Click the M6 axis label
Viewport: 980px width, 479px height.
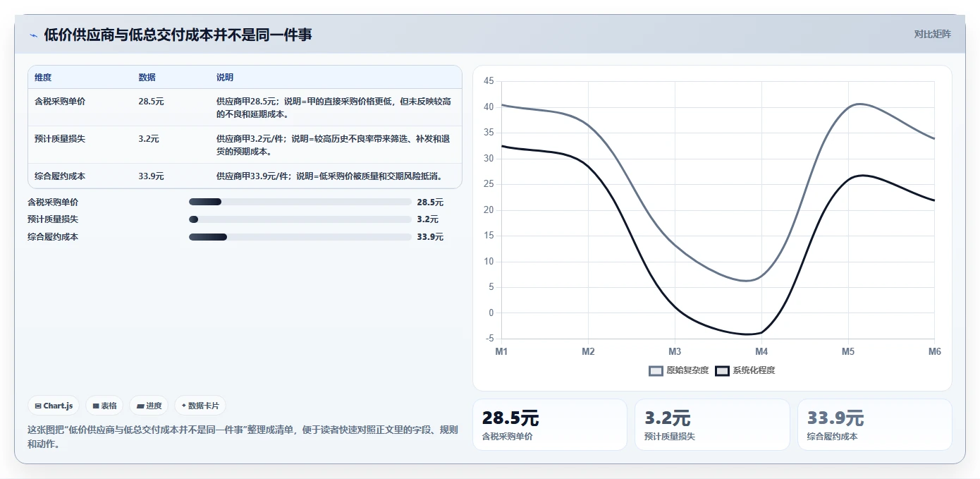(934, 351)
